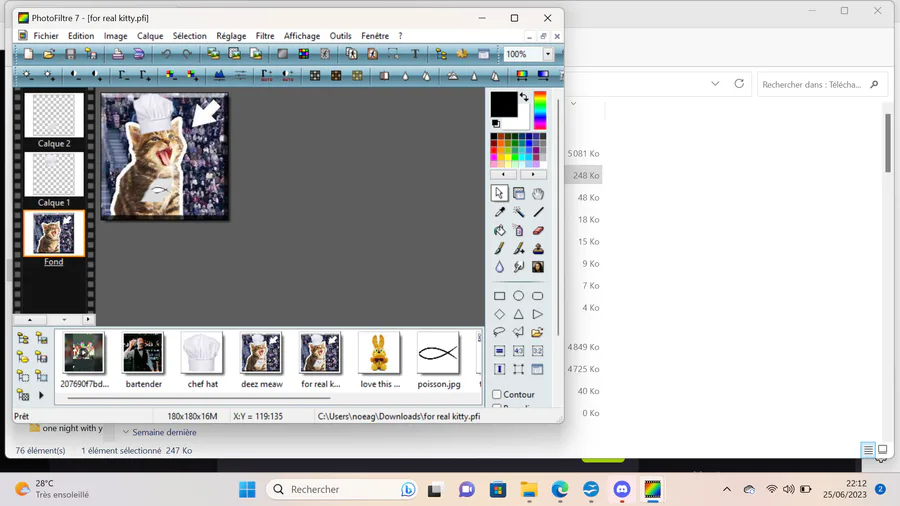The width and height of the screenshot is (900, 506).
Task: Choose the Diamond selection shape
Action: tap(499, 314)
